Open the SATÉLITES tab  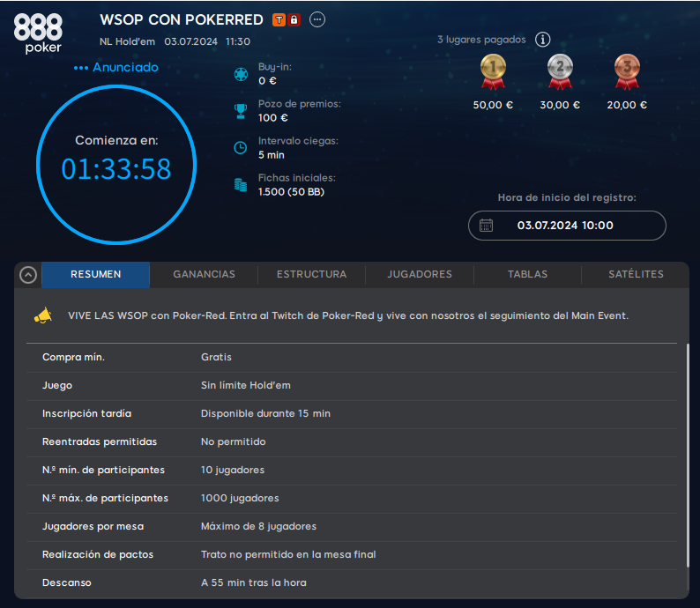point(636,274)
